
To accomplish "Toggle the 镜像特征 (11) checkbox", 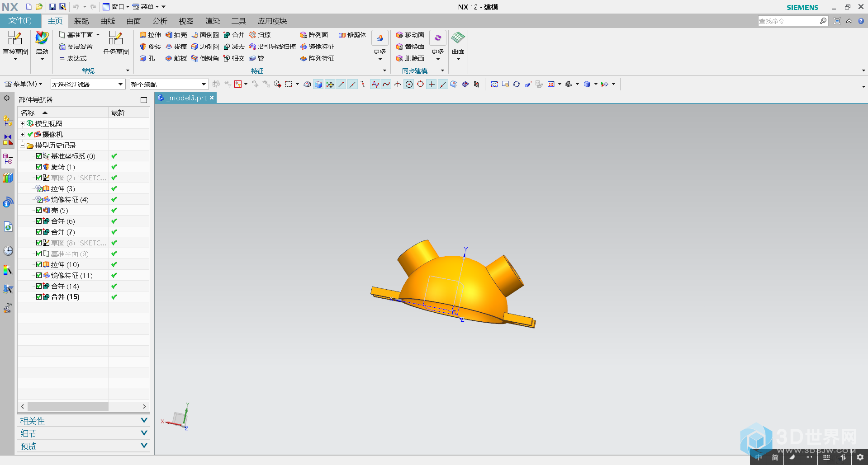I will [39, 275].
